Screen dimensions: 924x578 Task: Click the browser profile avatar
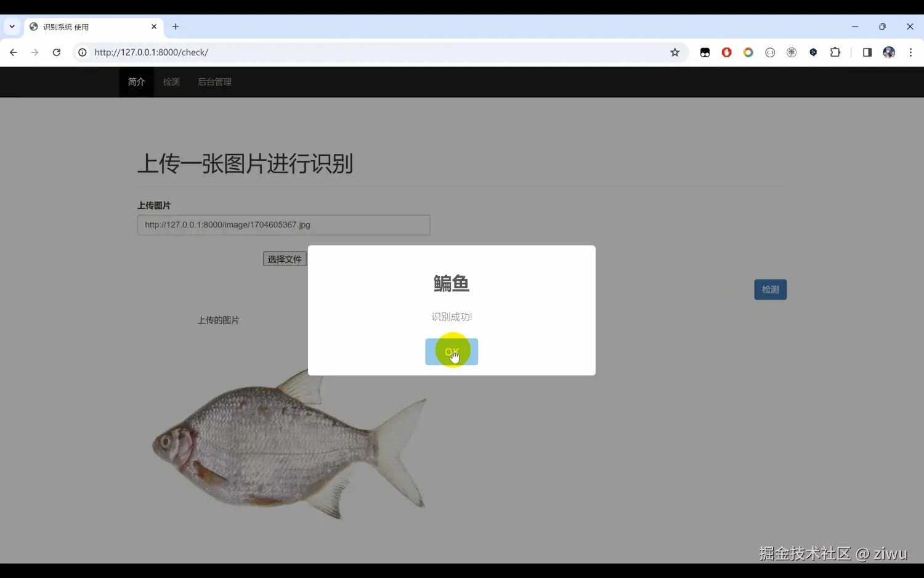click(889, 52)
